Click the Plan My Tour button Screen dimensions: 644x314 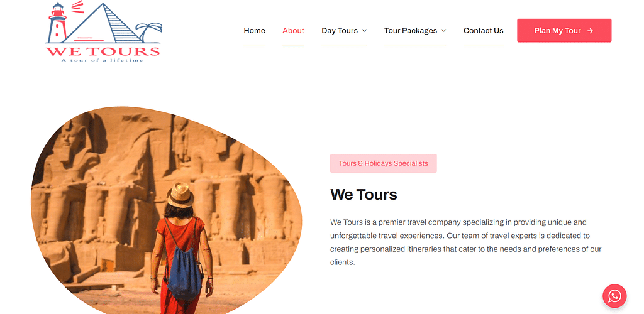(x=564, y=31)
